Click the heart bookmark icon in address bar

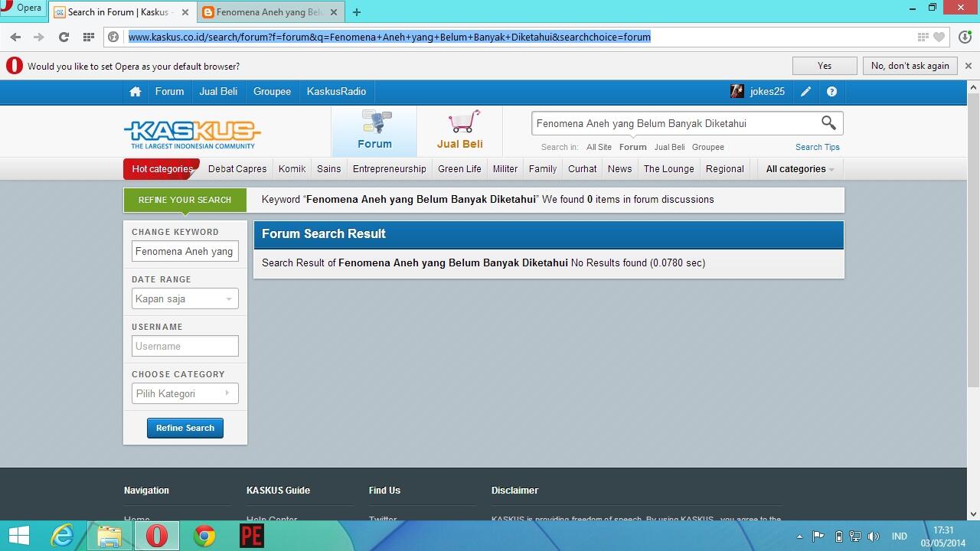coord(939,37)
